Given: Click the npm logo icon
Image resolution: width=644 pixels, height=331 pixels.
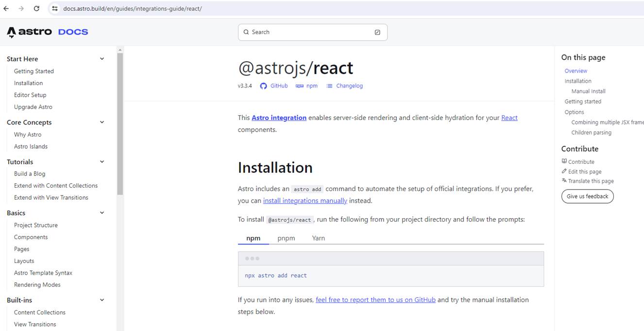Looking at the screenshot, I should (299, 86).
